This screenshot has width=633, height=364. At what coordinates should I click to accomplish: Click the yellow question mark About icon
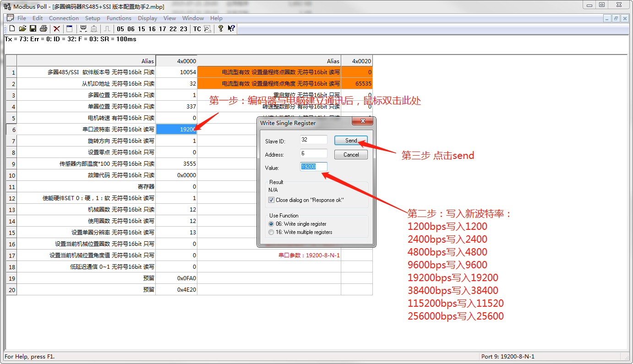[221, 28]
